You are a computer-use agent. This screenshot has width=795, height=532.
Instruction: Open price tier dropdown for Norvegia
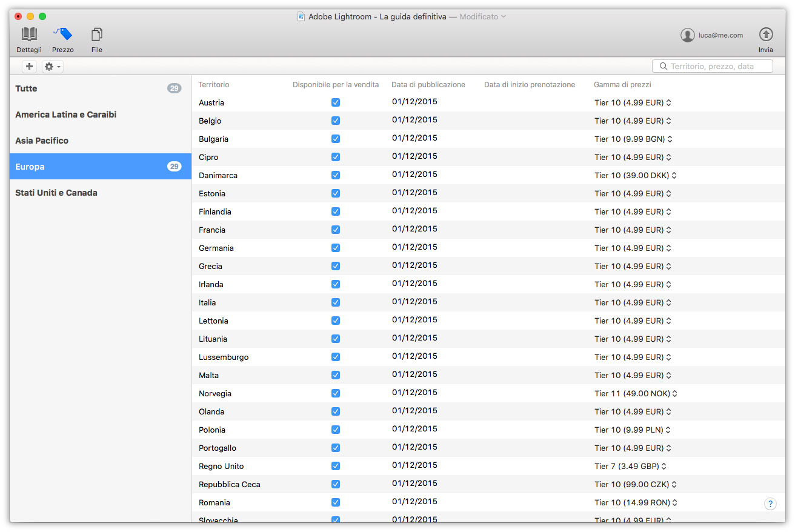point(636,393)
